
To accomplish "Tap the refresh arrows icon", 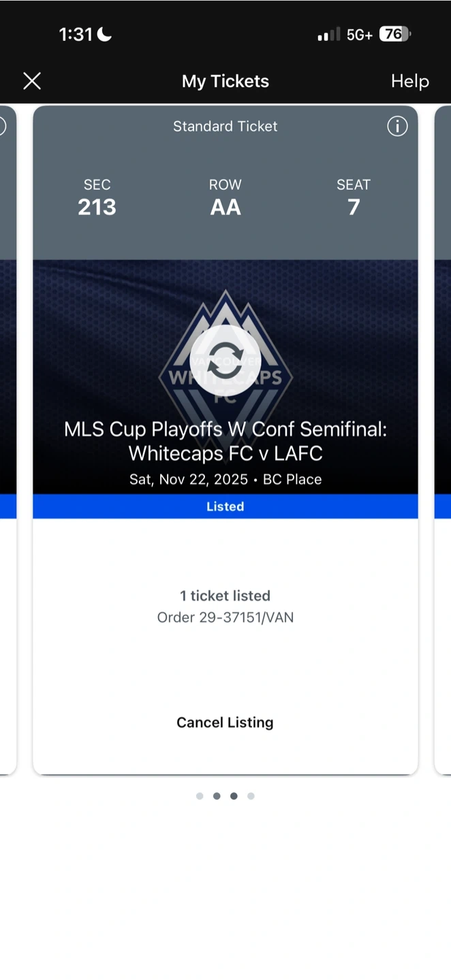I will click(x=226, y=361).
